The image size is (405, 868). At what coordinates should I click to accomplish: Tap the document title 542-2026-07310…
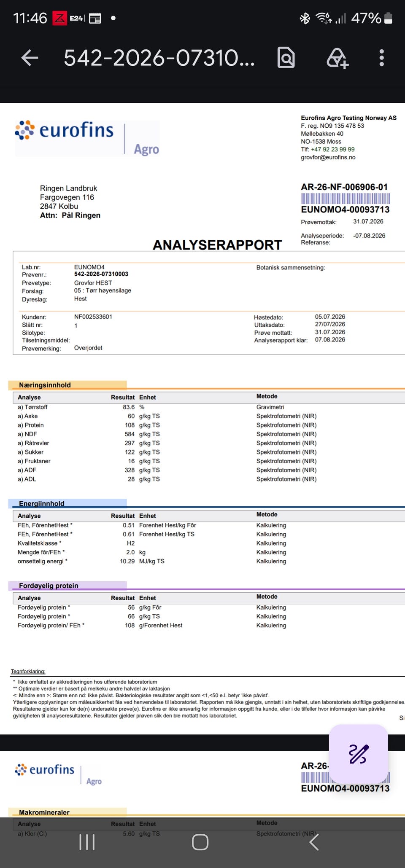tap(159, 58)
